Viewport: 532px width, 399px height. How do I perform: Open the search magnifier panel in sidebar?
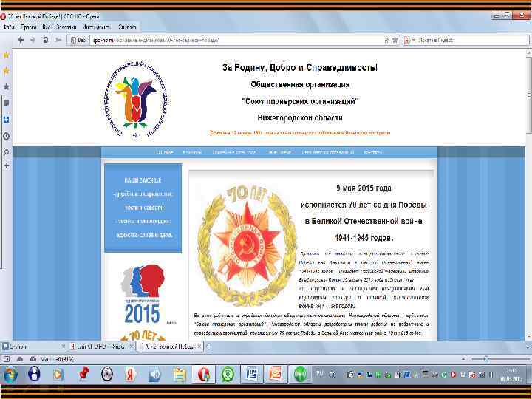[6, 152]
